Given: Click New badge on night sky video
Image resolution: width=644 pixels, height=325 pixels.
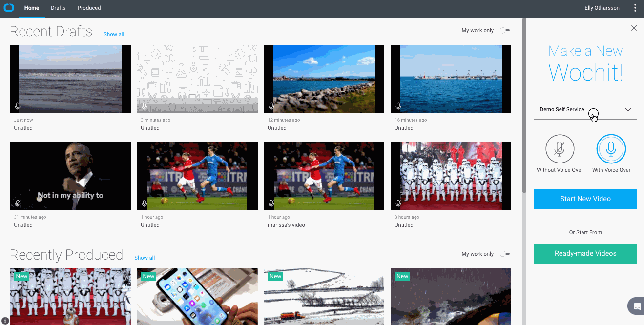Looking at the screenshot, I should (402, 276).
